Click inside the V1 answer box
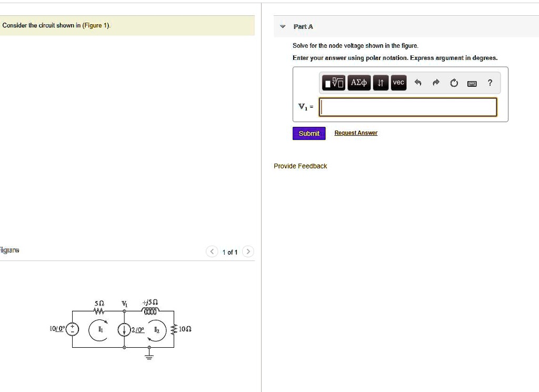The width and height of the screenshot is (539, 392). click(x=408, y=107)
